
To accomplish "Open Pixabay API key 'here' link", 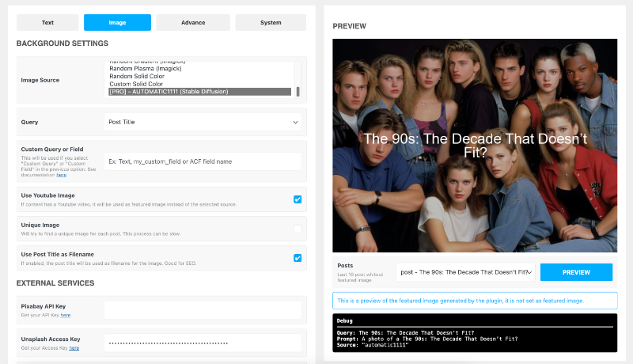I will 66,315.
